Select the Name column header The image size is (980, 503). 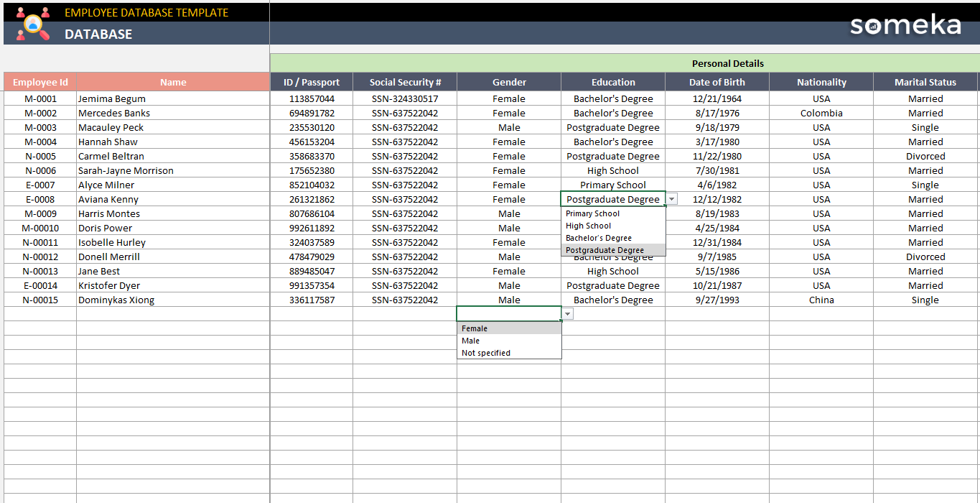(173, 81)
